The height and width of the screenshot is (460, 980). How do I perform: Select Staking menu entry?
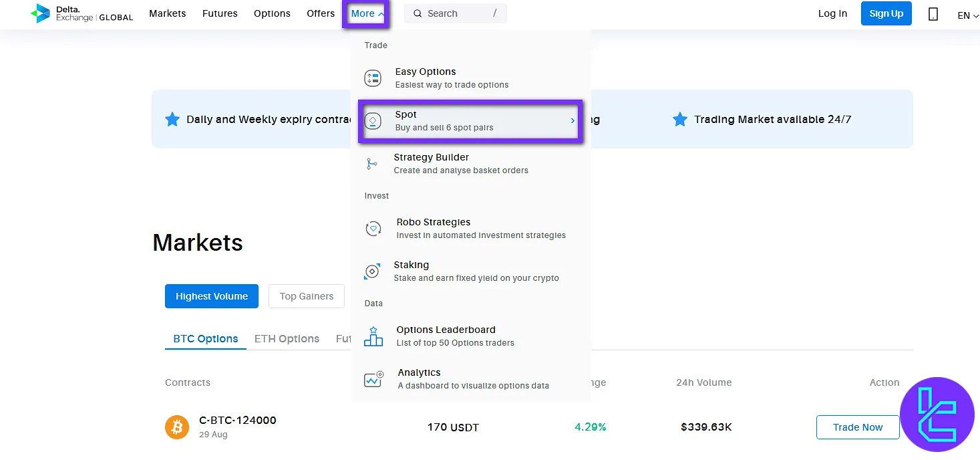(x=471, y=271)
